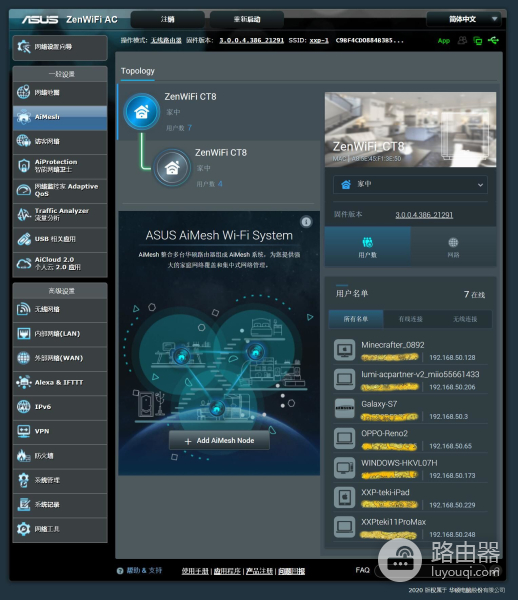Expand the location dropdown showing 家中
The width and height of the screenshot is (518, 600).
[410, 184]
